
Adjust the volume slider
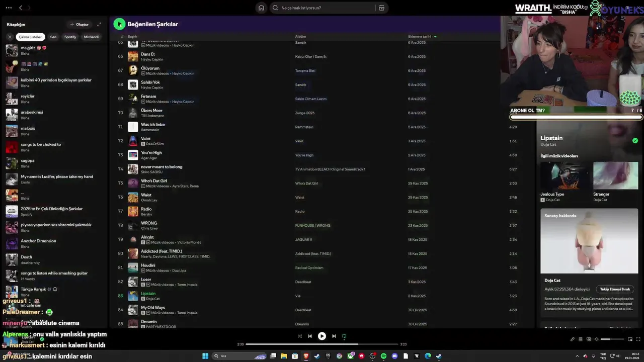click(x=613, y=339)
